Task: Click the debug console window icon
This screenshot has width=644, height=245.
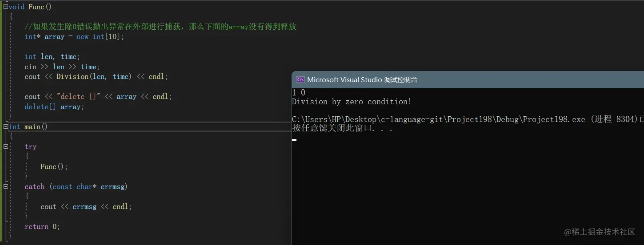Action: click(300, 80)
